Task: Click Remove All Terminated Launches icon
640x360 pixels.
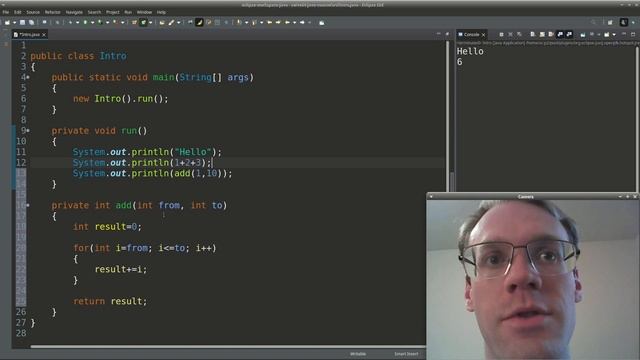Action: pyautogui.click(x=519, y=35)
